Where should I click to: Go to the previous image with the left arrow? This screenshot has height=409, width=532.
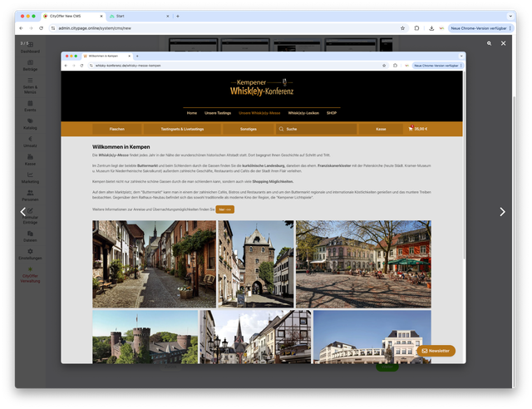pyautogui.click(x=23, y=212)
